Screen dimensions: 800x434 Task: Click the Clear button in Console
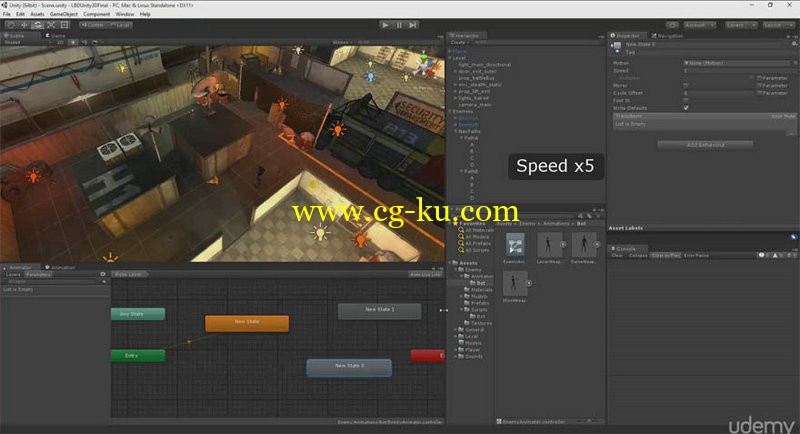(x=617, y=255)
